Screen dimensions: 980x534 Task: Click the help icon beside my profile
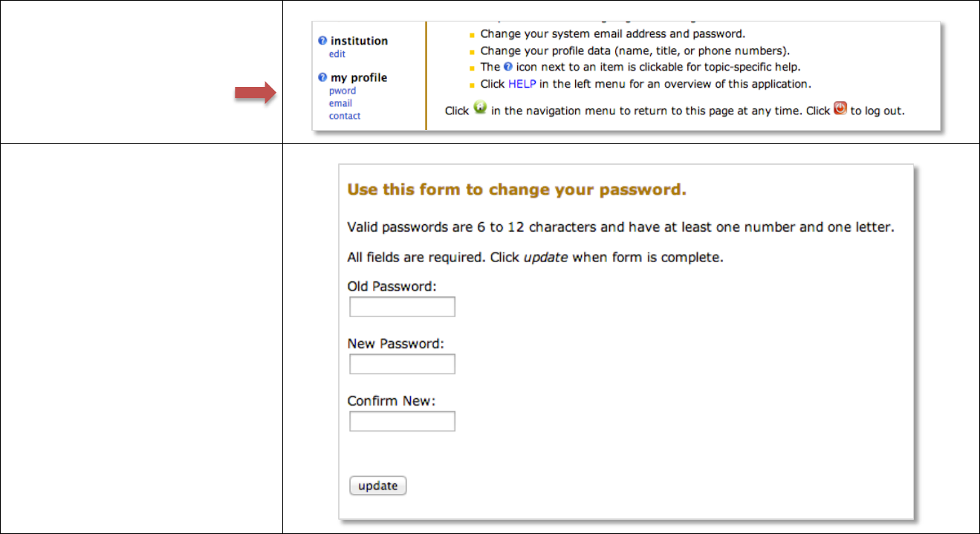pyautogui.click(x=322, y=77)
